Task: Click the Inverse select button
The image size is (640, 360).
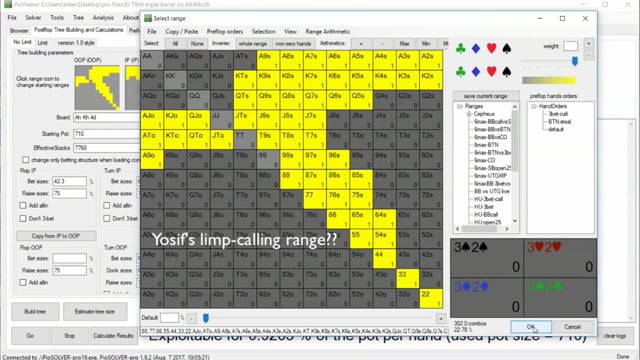Action: tap(221, 44)
